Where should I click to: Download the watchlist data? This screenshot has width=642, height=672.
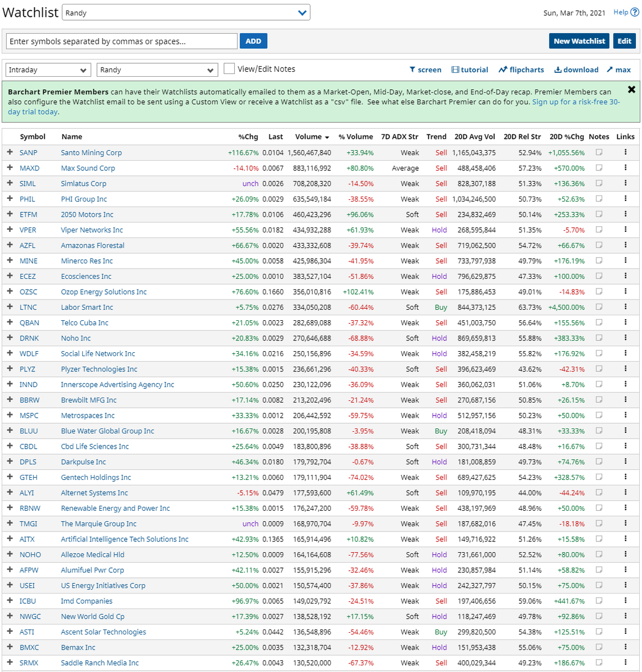(576, 69)
